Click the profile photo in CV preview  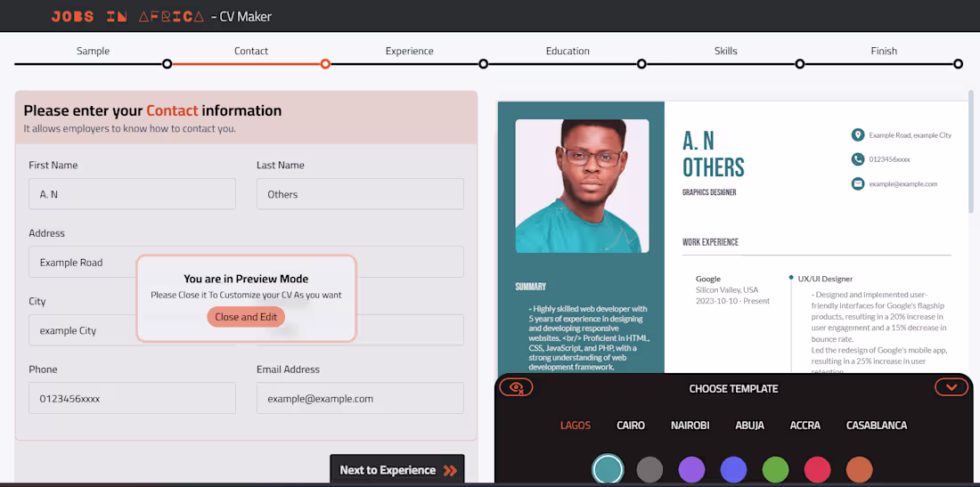[582, 186]
